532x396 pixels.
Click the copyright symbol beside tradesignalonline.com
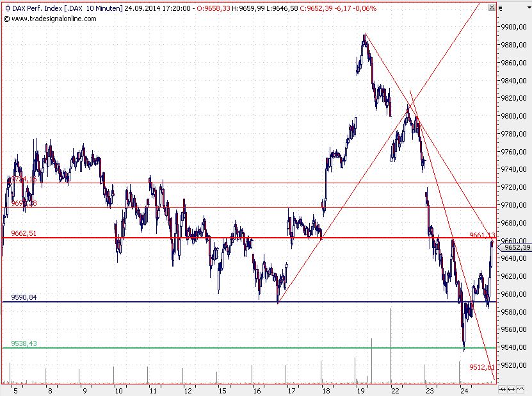click(5, 19)
